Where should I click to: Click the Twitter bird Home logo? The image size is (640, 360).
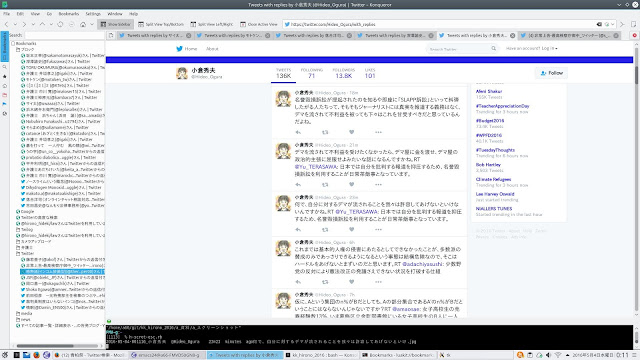point(179,49)
